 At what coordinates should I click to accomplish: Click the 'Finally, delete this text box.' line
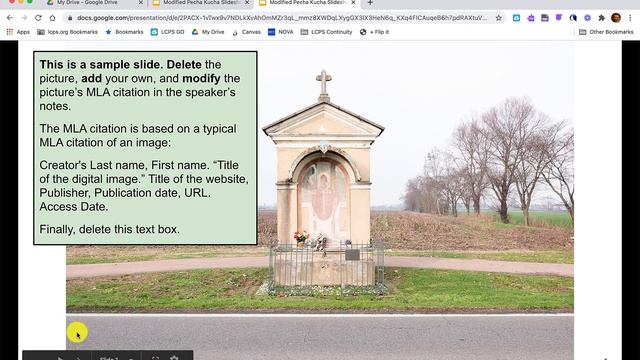(x=109, y=229)
